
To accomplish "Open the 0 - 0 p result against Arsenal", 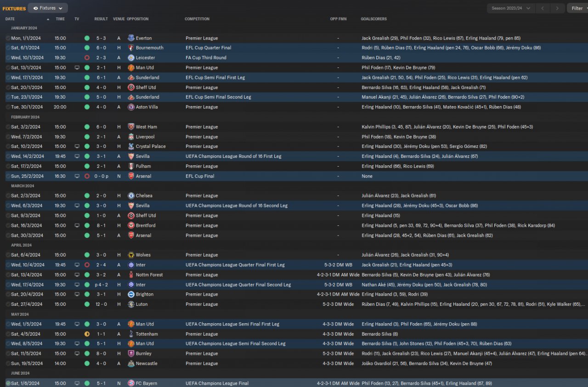I will (x=102, y=176).
